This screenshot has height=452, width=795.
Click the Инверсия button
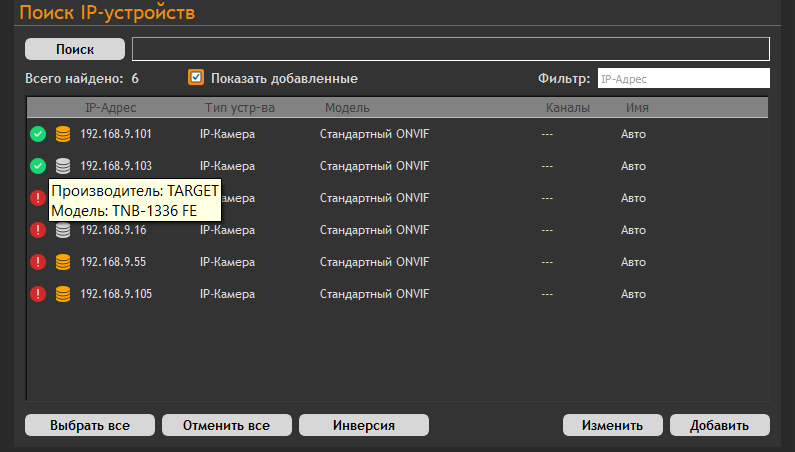tap(364, 425)
